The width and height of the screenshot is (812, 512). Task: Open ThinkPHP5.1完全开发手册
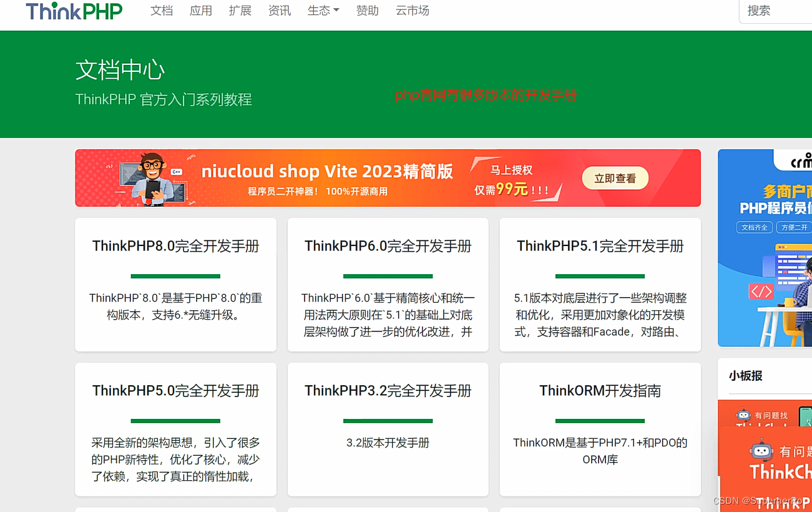click(600, 246)
